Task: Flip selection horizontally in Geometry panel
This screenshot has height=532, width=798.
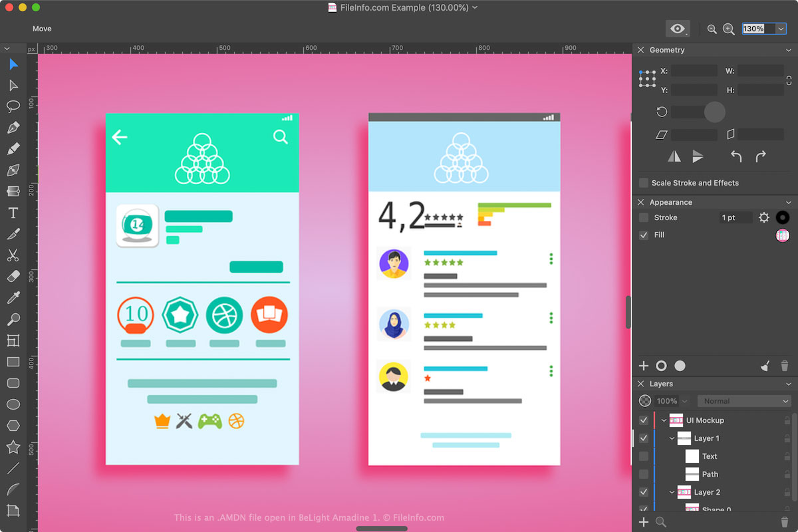Action: pyautogui.click(x=674, y=156)
